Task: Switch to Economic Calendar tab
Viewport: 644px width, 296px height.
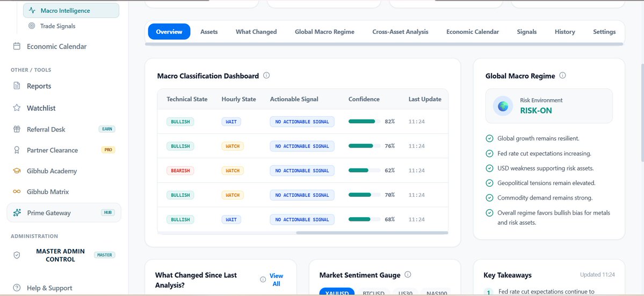Action: [473, 32]
